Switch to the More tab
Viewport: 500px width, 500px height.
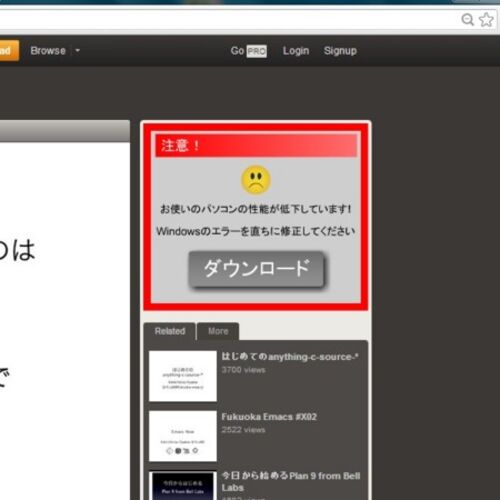click(218, 331)
